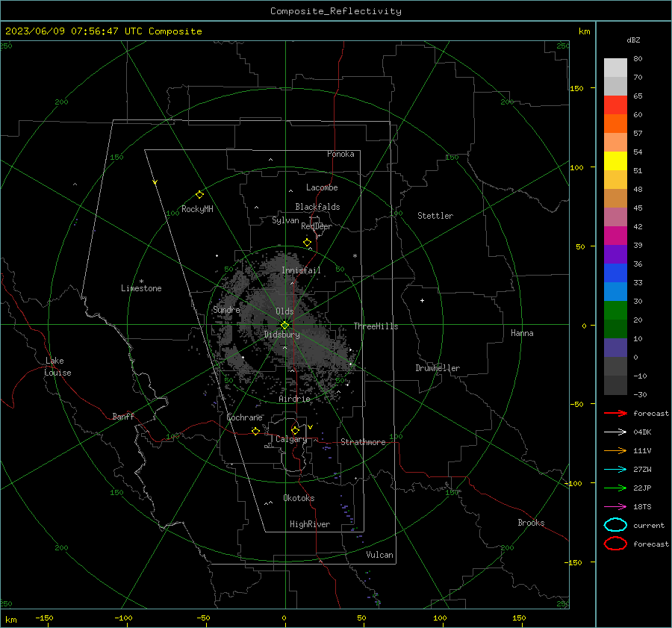Click the yellow diamond marker at RockyMH
Image resolution: width=672 pixels, height=628 pixels.
199,195
